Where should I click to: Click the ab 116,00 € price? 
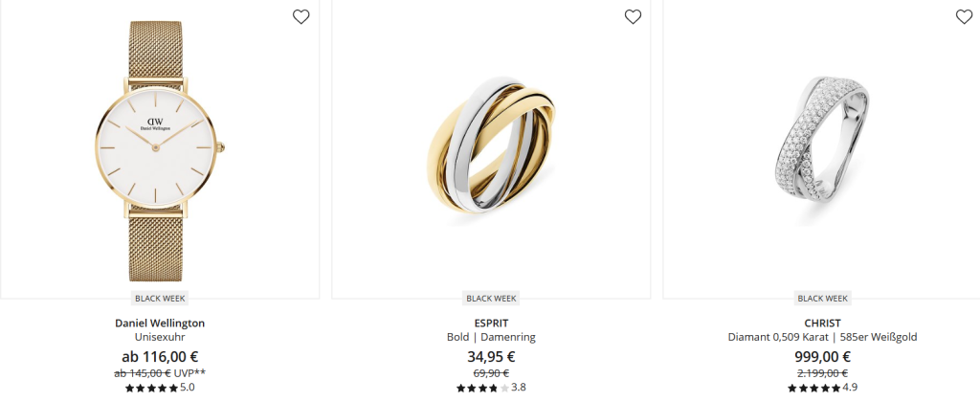[160, 356]
